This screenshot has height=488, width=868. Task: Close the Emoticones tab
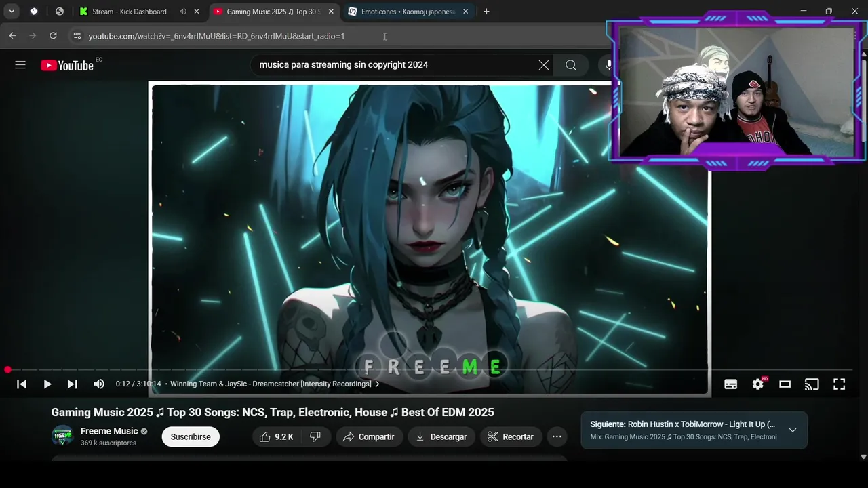466,12
